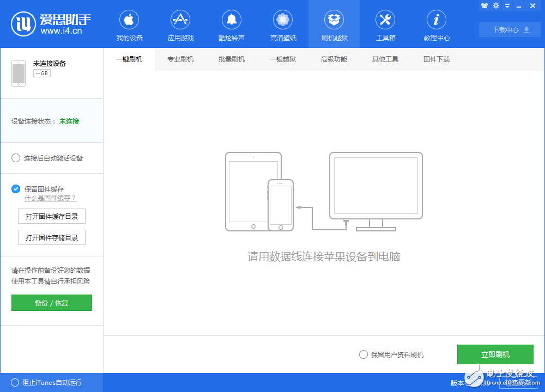545x392 pixels.
Task: Select 保留用户资料刷机 option
Action: point(363,354)
